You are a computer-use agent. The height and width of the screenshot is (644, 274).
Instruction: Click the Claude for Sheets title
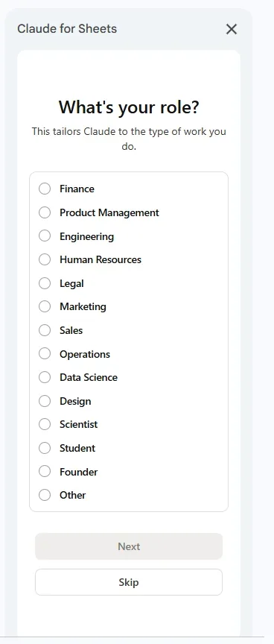[67, 29]
